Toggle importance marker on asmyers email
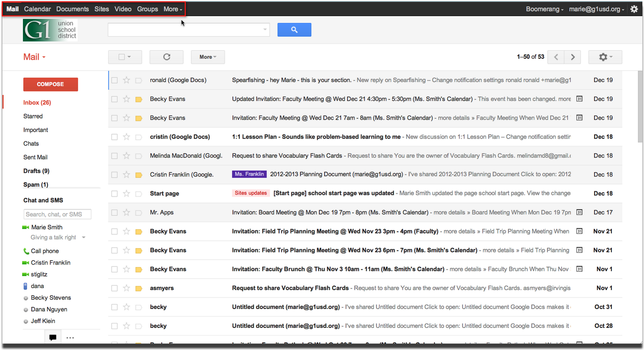This screenshot has height=350, width=644. 139,288
